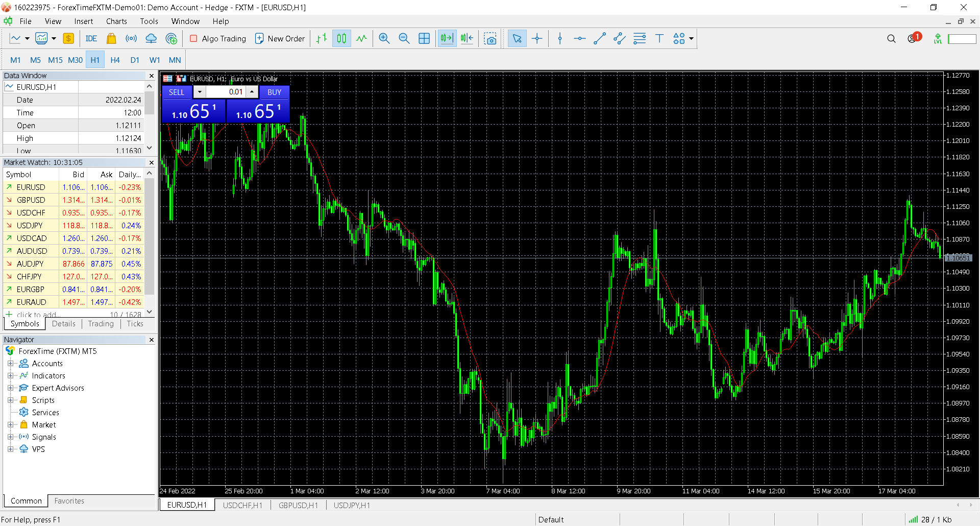The image size is (980, 526).
Task: Select the M1 timeframe
Action: coord(15,60)
